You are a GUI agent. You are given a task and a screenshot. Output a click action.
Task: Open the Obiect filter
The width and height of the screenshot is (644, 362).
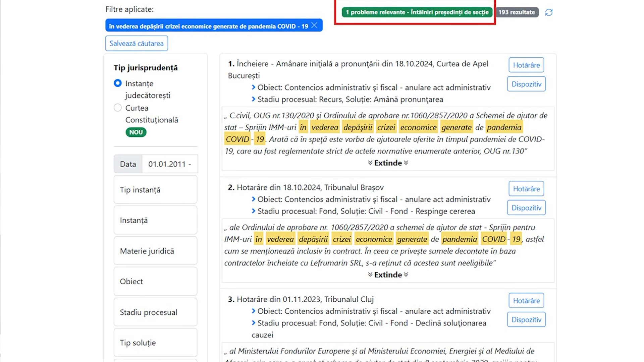click(155, 282)
